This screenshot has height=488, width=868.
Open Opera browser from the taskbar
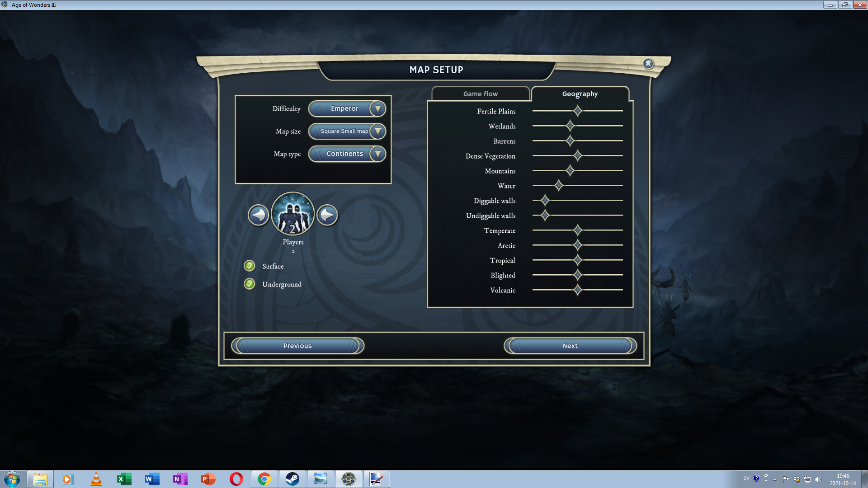pyautogui.click(x=236, y=479)
